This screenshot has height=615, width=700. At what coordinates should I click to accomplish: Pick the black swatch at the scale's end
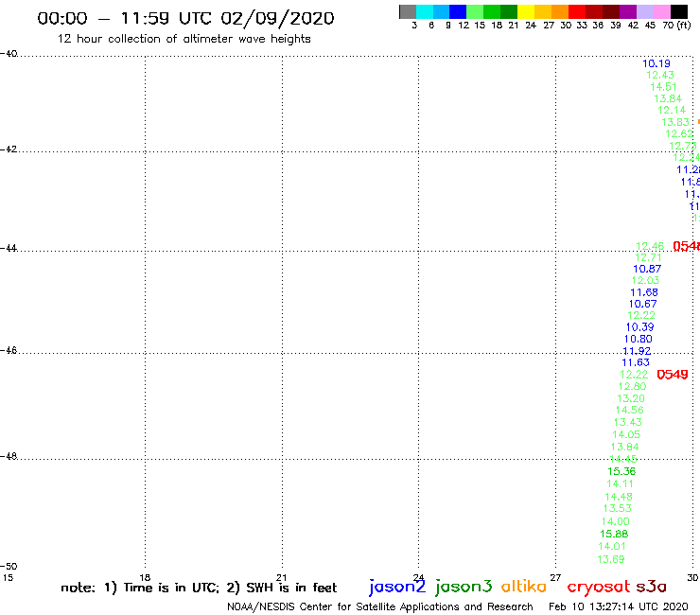click(x=679, y=12)
